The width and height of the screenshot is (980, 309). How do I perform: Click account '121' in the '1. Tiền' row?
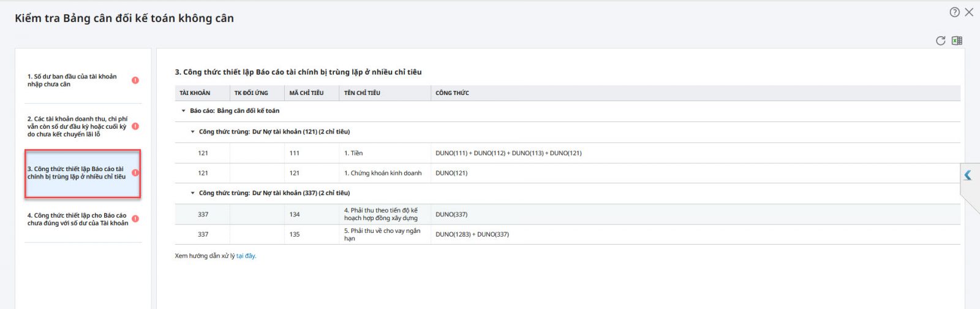pyautogui.click(x=203, y=153)
